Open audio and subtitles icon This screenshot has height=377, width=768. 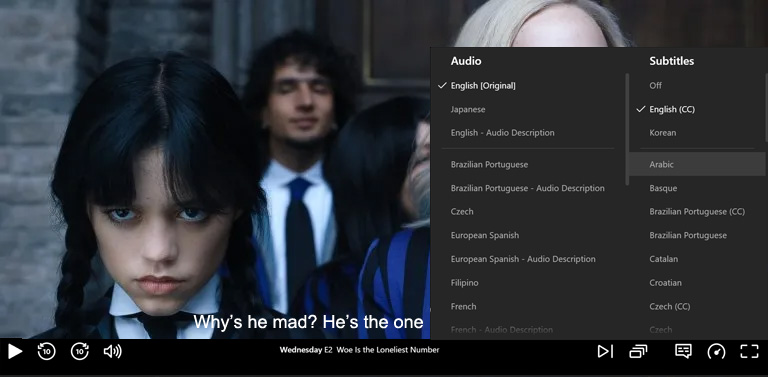[683, 351]
